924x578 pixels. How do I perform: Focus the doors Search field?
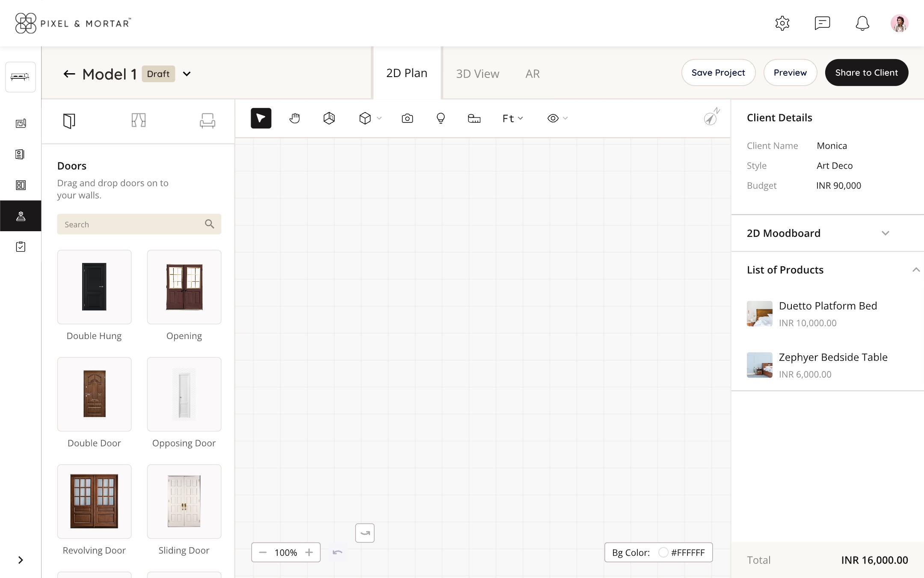[x=139, y=224]
